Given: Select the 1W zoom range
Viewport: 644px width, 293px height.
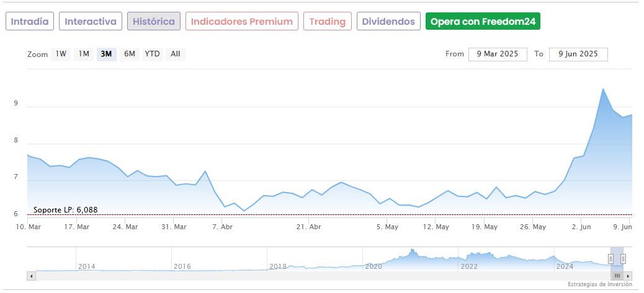Looking at the screenshot, I should pyautogui.click(x=61, y=54).
